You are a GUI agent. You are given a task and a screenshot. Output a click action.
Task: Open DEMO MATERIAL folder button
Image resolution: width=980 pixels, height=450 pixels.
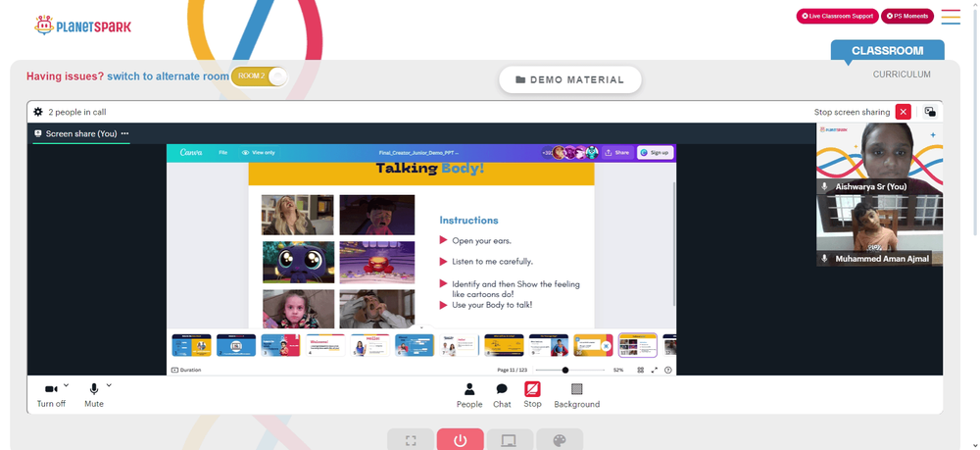point(570,80)
